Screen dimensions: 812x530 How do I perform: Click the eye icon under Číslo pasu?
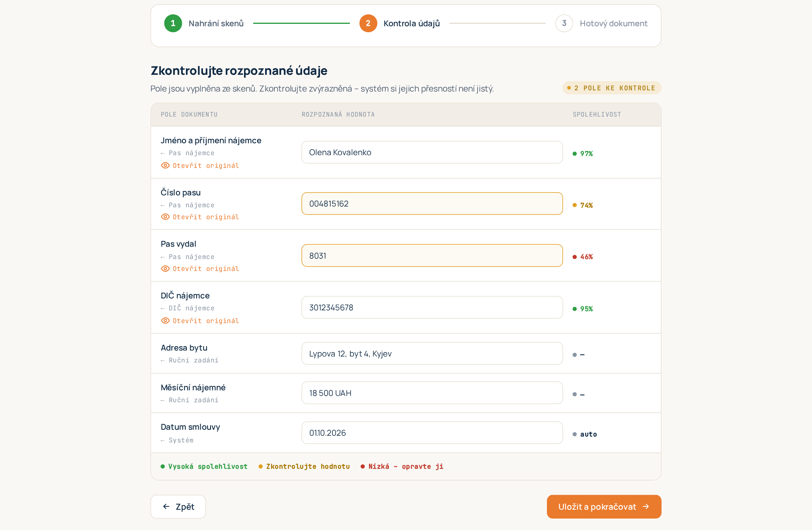[x=165, y=217]
